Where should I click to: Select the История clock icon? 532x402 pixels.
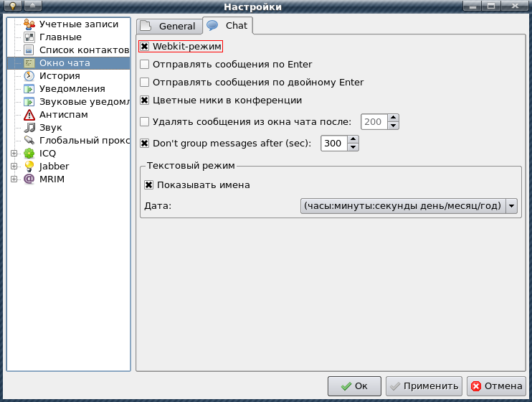coord(29,76)
